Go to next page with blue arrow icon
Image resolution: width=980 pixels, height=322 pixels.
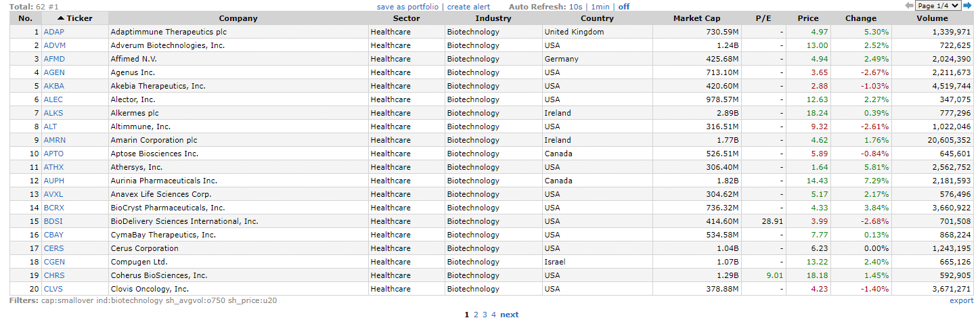[x=967, y=5]
